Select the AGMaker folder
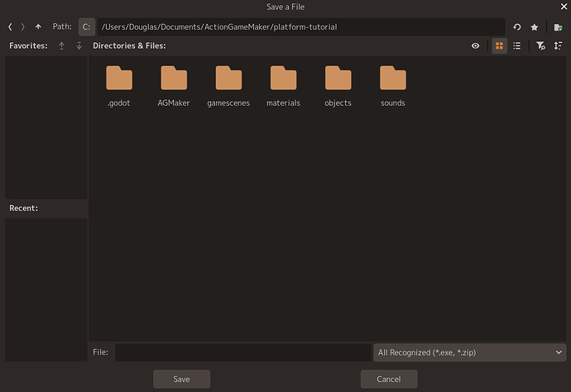 (x=174, y=87)
